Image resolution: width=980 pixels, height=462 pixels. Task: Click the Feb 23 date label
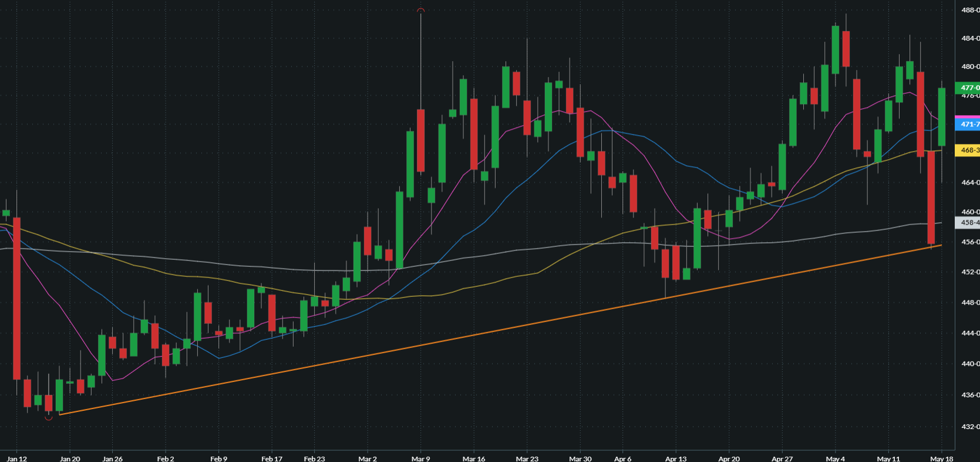(314, 458)
